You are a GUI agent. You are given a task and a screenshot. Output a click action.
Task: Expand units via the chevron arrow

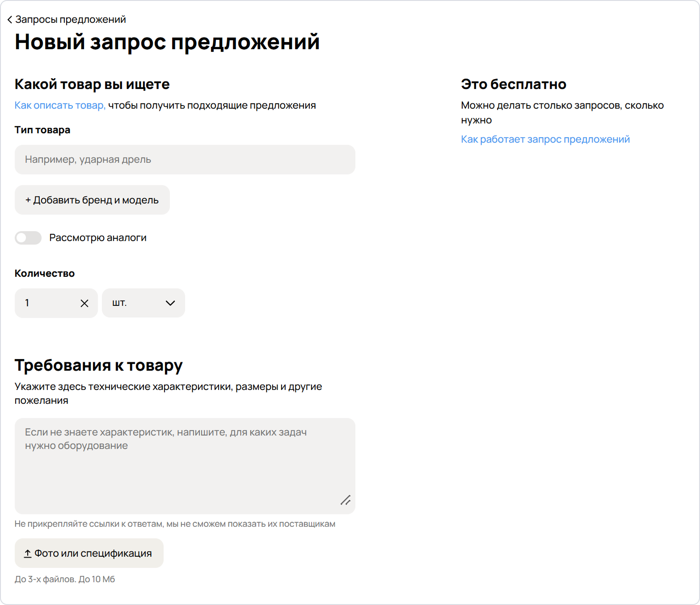(170, 303)
